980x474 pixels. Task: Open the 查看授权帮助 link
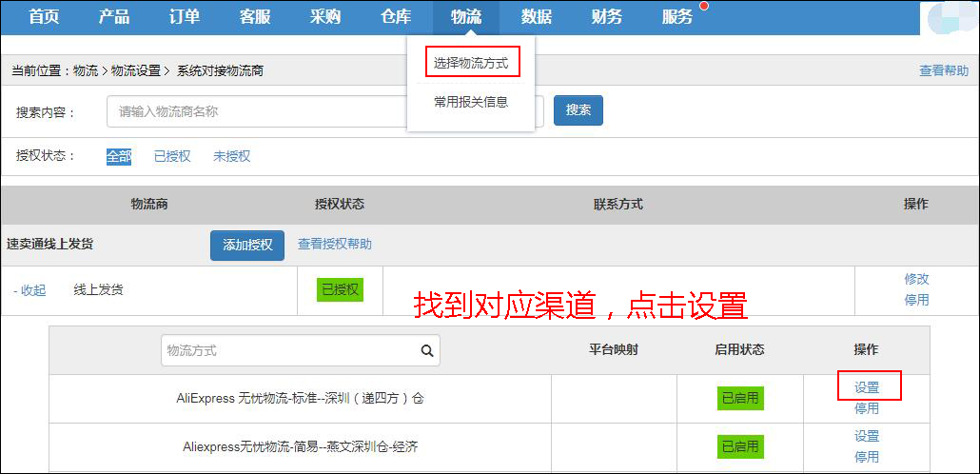[335, 244]
